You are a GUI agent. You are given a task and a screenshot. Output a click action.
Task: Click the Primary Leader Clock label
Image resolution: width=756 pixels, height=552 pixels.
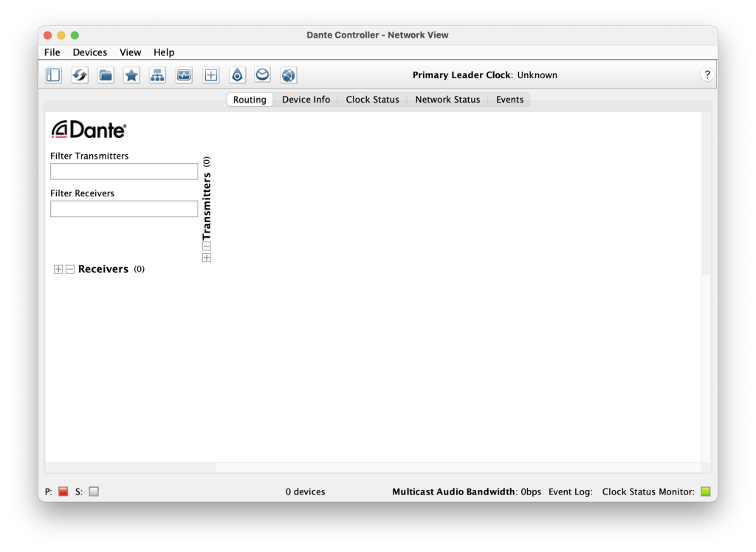(462, 75)
